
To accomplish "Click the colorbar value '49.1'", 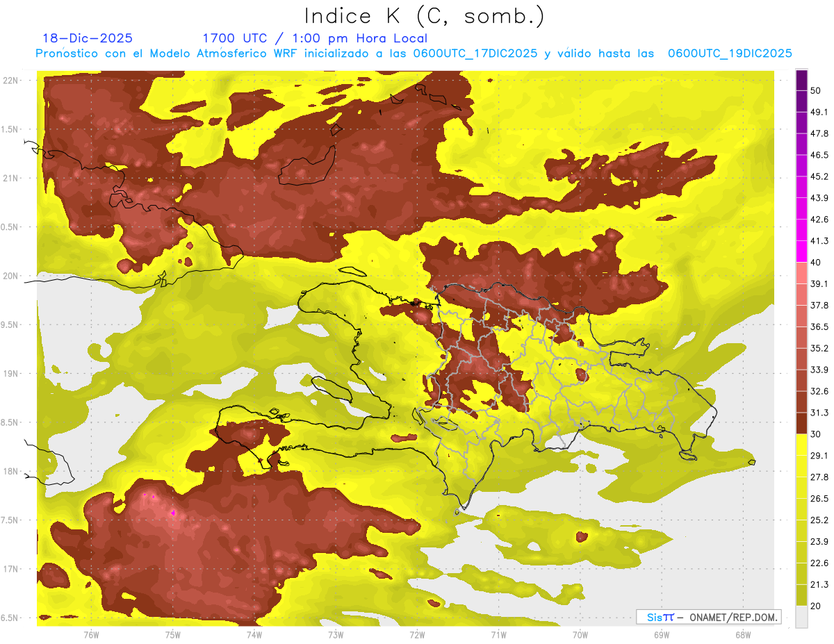I will (x=819, y=113).
